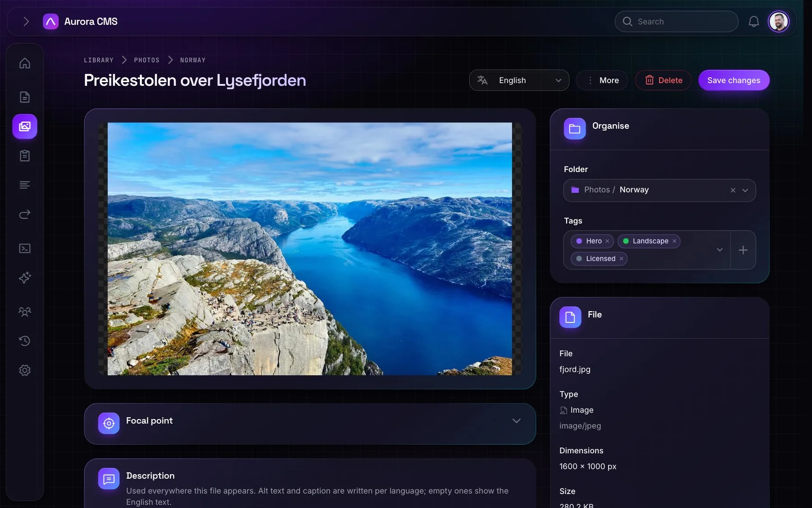Remove the Licensed tag
Screen dimensions: 812x508
[x=621, y=259]
